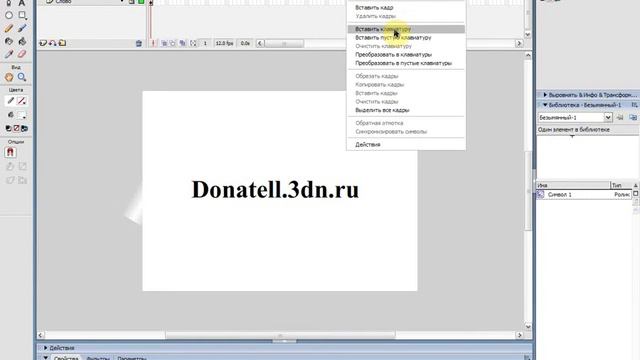Select the Zoom magnifier tool
Screen dimensions: 640x360
[22, 77]
